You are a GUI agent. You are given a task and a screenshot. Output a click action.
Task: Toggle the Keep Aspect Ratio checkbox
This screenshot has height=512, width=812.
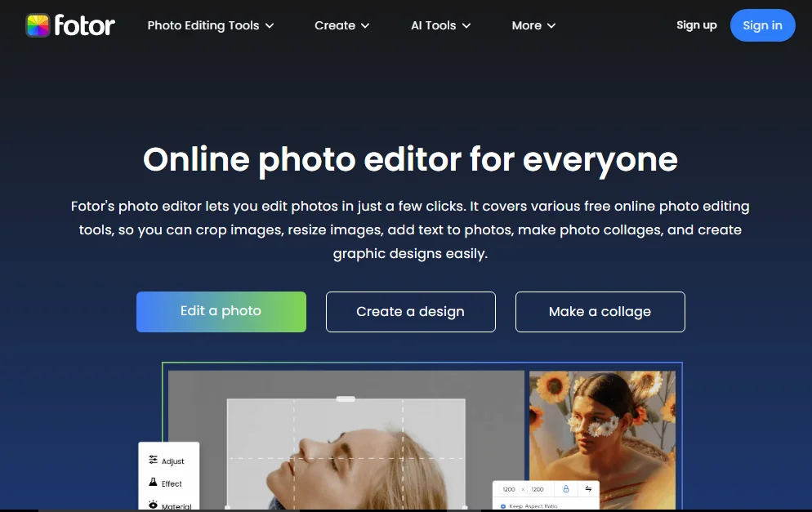point(503,505)
